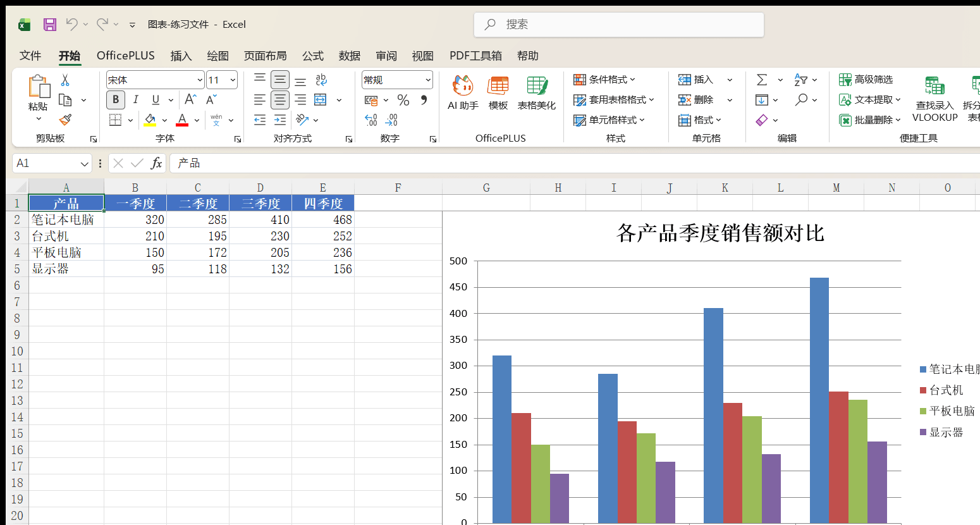Expand the 格式 format menu in 单元格 group
This screenshot has height=525, width=980.
699,120
